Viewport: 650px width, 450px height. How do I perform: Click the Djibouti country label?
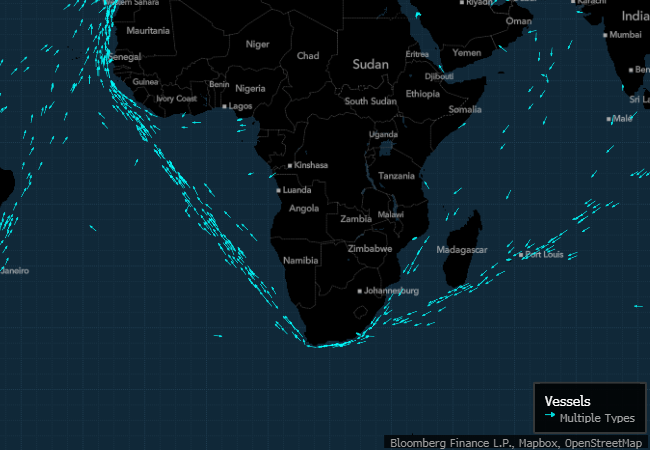pyautogui.click(x=439, y=76)
